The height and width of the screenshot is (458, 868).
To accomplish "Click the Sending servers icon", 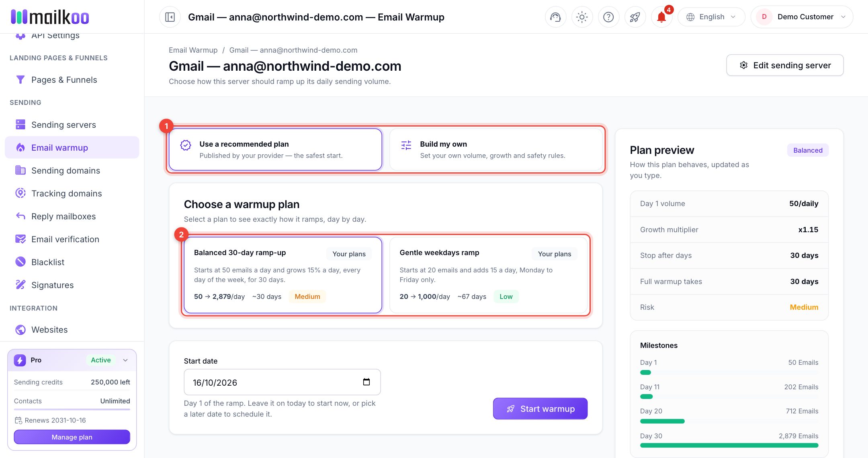I will pyautogui.click(x=20, y=125).
